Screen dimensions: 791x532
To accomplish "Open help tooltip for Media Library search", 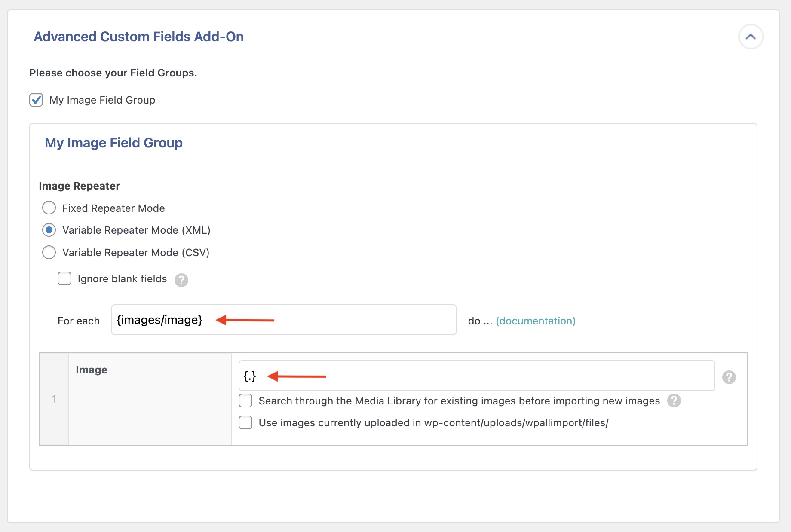I will pos(674,401).
